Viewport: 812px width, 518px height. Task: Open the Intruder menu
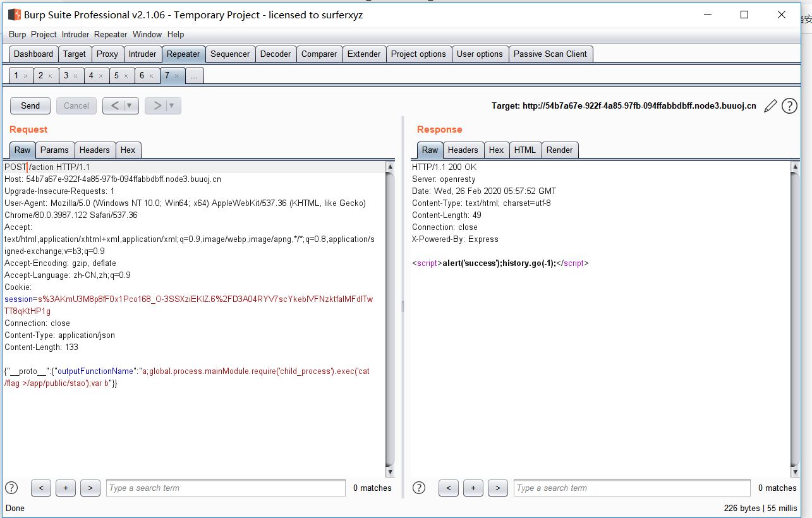[x=75, y=34]
